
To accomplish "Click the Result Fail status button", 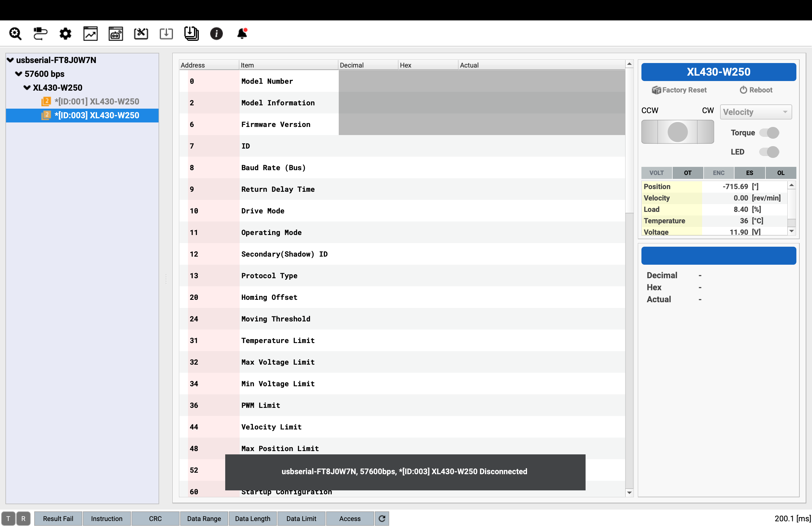I will click(x=58, y=519).
